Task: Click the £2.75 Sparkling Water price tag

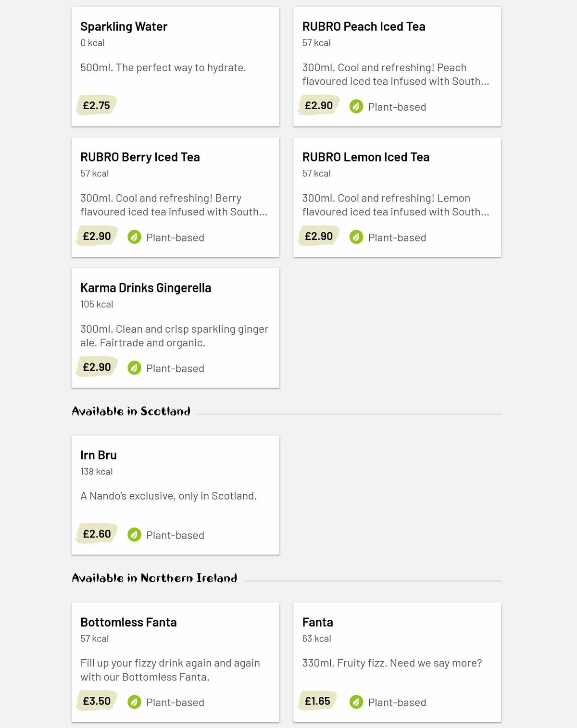Action: [96, 105]
